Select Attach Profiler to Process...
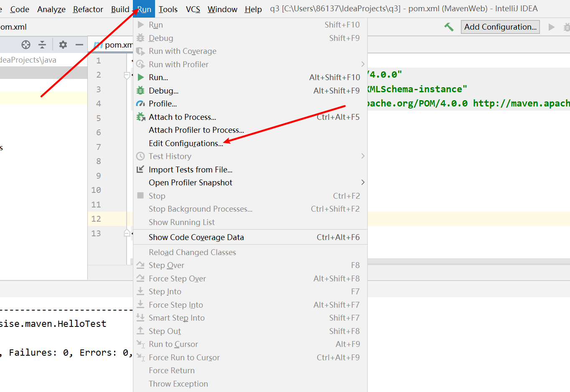 coord(250,130)
